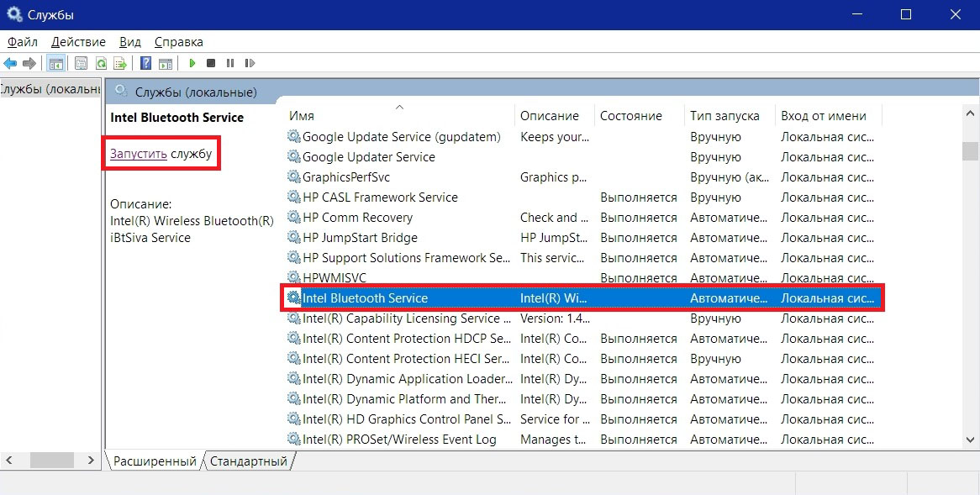Pause the service with the toolbar pause icon
The height and width of the screenshot is (495, 980).
coord(230,63)
